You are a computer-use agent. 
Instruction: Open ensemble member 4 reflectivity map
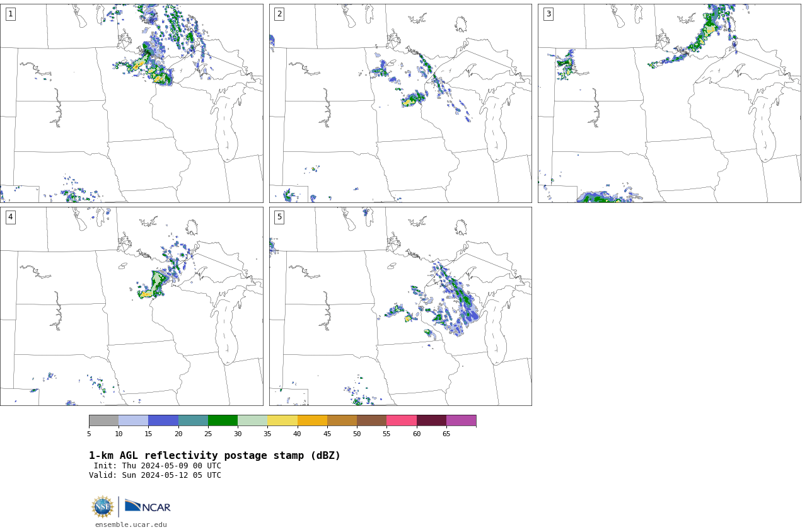131,306
